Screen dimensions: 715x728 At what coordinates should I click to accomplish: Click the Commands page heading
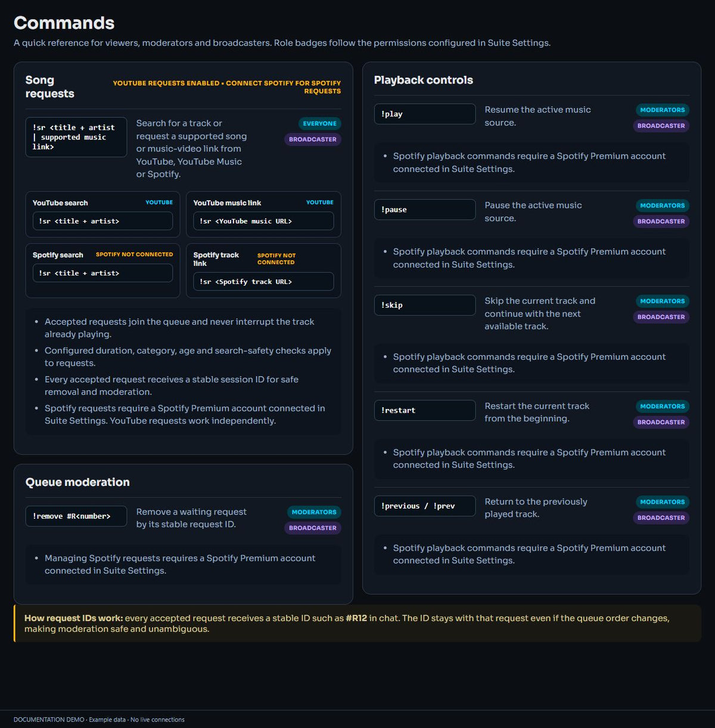[x=64, y=23]
